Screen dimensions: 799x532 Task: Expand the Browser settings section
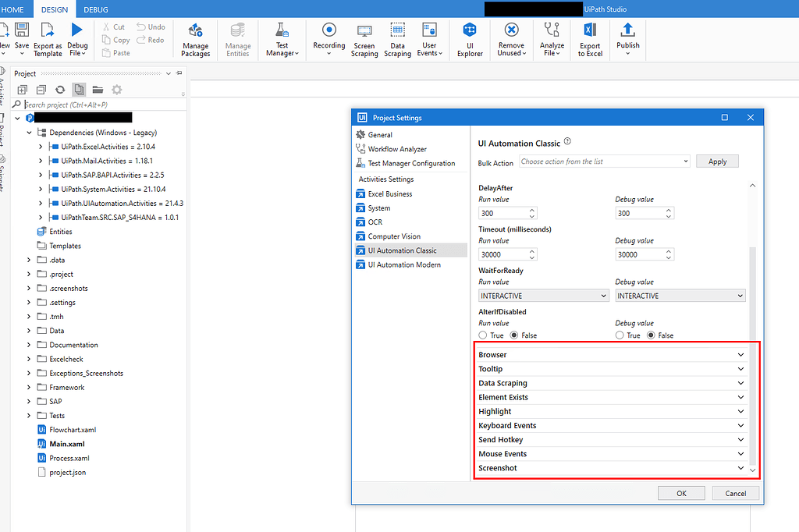(x=738, y=354)
